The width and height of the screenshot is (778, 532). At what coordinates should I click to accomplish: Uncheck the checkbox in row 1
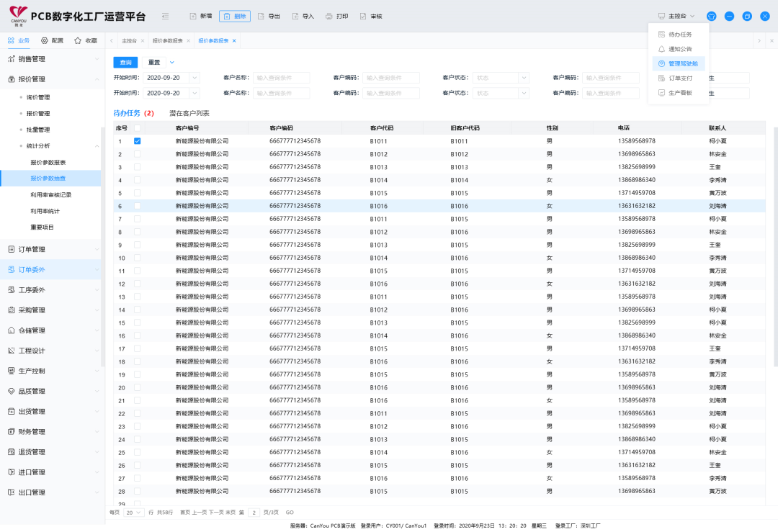[x=137, y=141]
